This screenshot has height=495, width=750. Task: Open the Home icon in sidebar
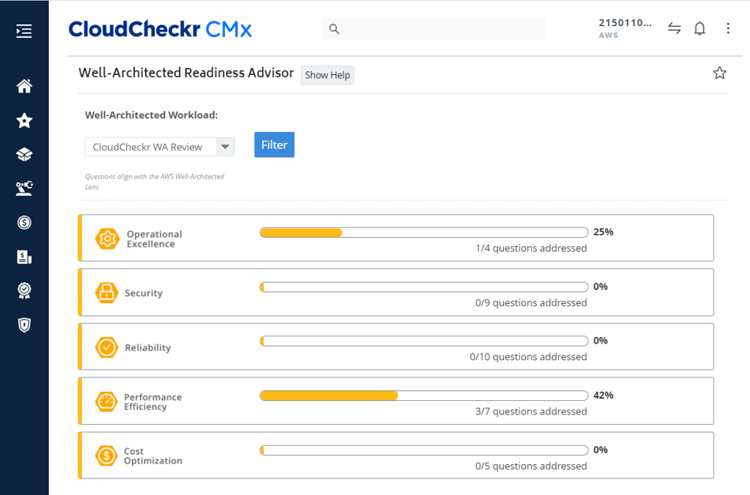click(x=24, y=86)
